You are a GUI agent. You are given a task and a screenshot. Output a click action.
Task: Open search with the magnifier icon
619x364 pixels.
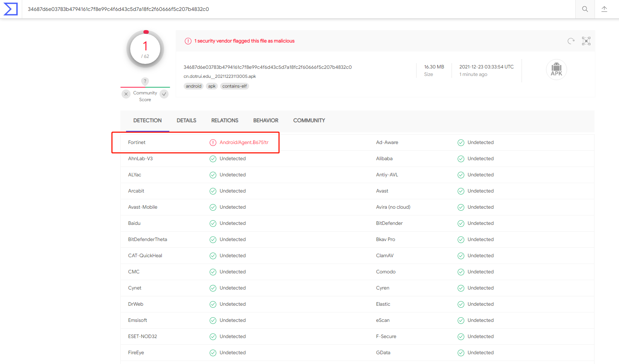coord(585,9)
